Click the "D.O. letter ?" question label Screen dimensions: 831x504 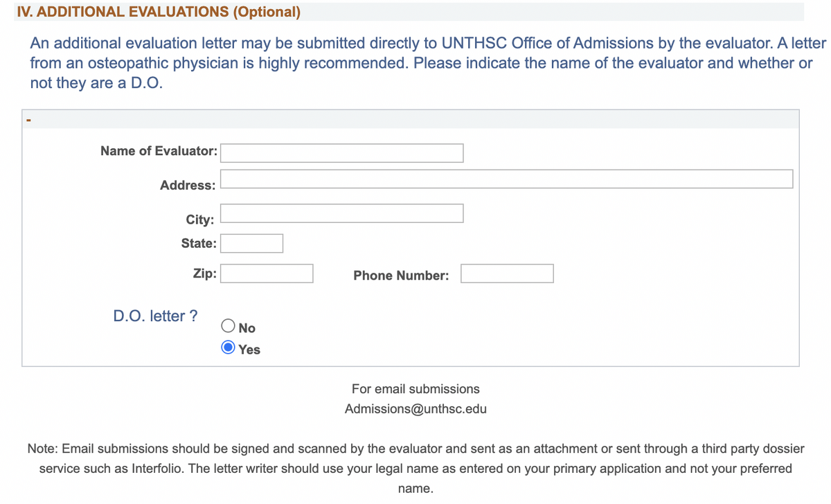point(155,316)
